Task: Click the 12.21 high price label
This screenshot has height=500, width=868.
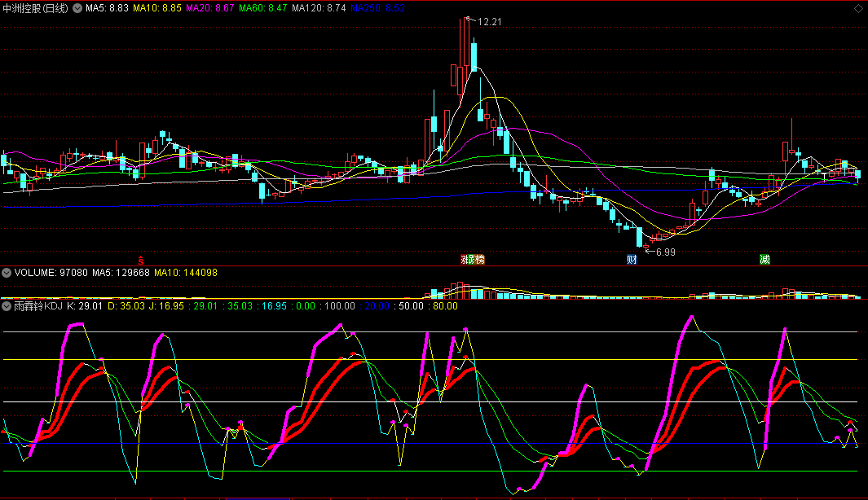Action: pos(489,22)
